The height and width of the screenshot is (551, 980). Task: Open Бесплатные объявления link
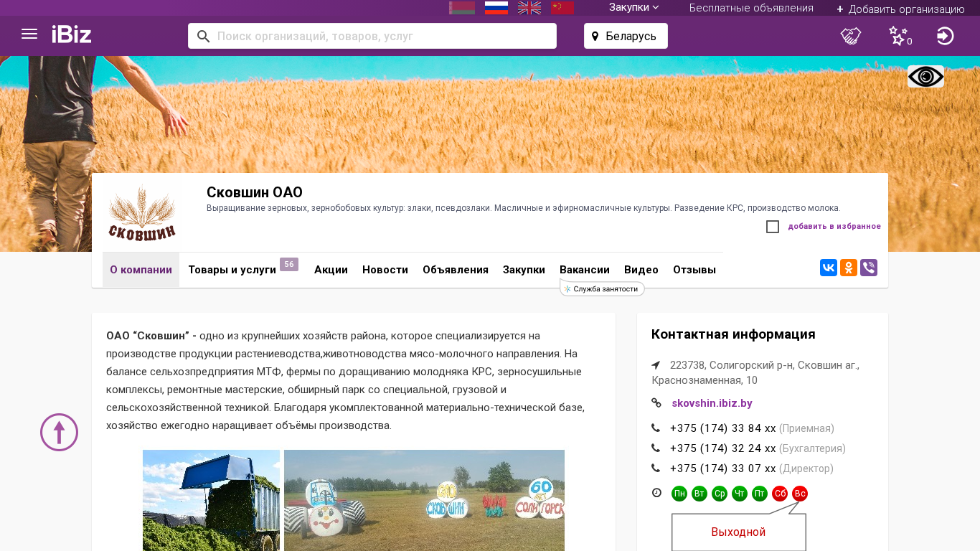pyautogui.click(x=751, y=8)
